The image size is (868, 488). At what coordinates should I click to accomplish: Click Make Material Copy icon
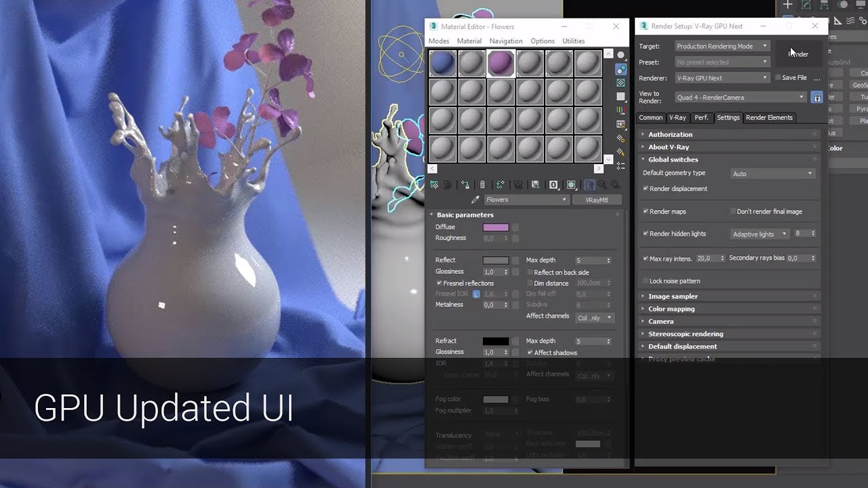[500, 184]
